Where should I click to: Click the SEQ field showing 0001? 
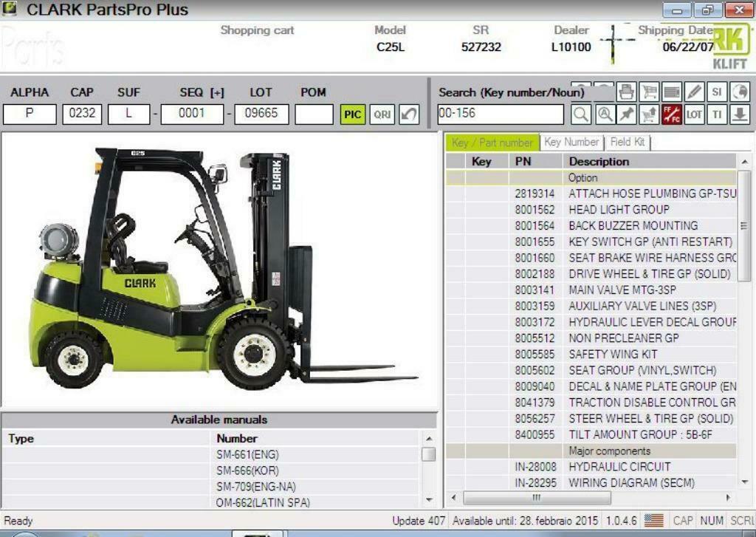tap(192, 114)
